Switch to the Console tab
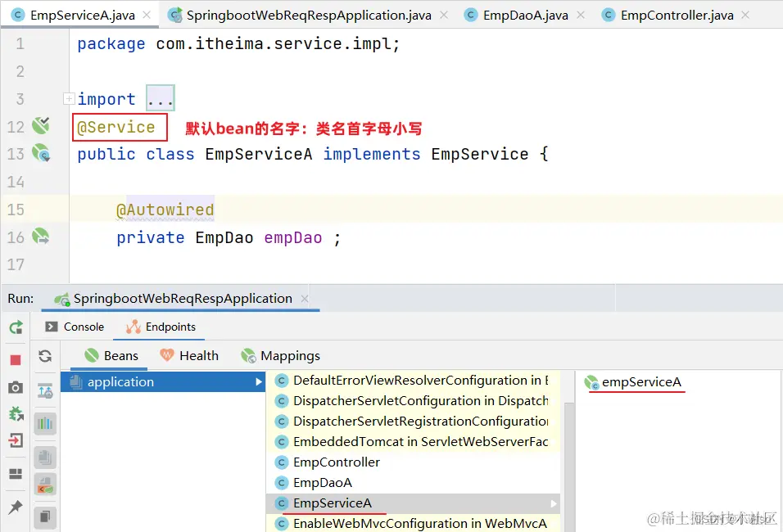The image size is (783, 532). click(75, 327)
